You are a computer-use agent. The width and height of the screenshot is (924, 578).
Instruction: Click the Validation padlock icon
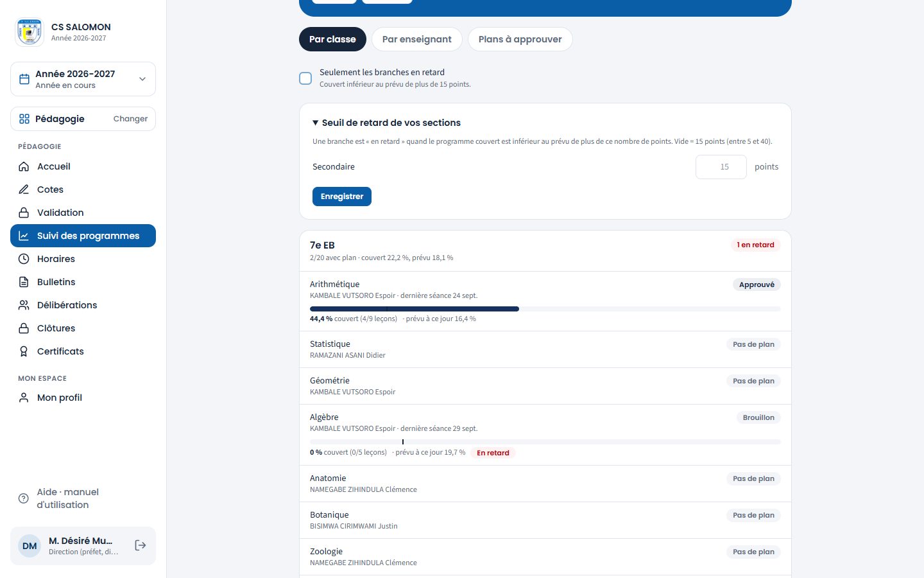[24, 213]
